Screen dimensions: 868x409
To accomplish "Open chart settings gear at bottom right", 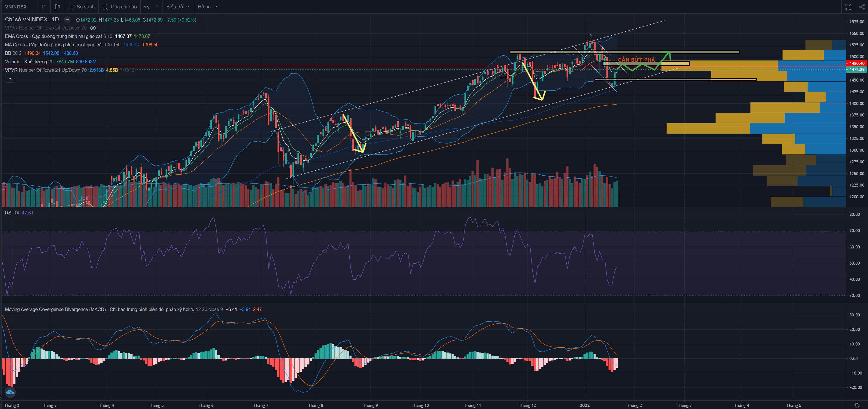I will pyautogui.click(x=857, y=405).
